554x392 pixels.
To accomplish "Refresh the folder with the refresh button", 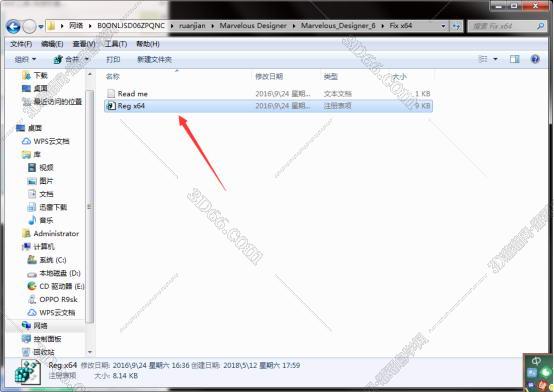I will 456,26.
